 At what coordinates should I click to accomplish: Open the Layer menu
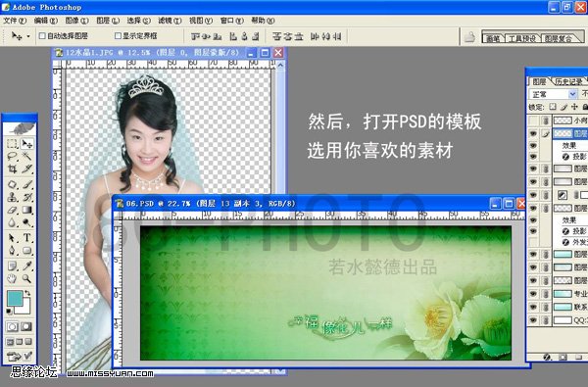[108, 21]
